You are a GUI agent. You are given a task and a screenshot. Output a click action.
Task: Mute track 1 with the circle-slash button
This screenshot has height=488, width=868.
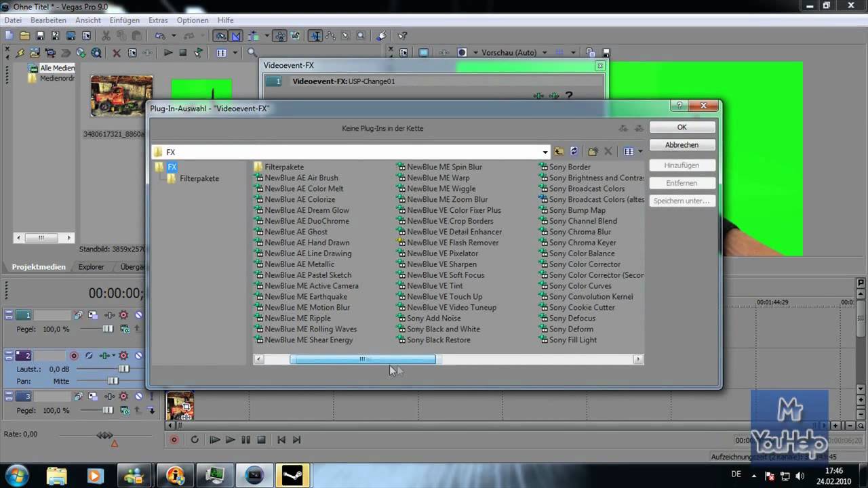click(138, 315)
